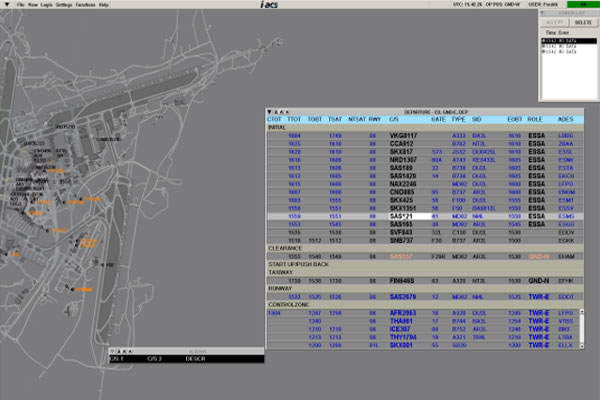Collapse the CONTROLZONE section header
Image resolution: width=600 pixels, height=400 pixels.
tap(288, 305)
